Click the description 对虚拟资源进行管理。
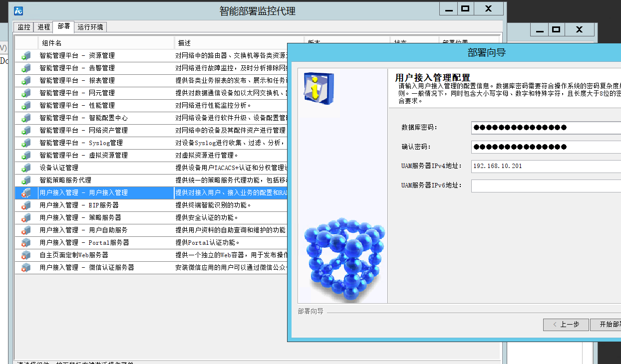 [x=207, y=155]
